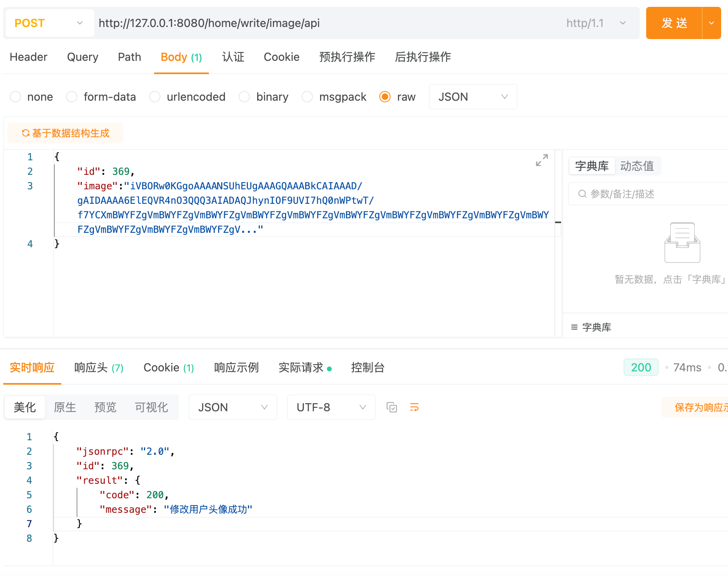Open the http/1.1 protocol dropdown
This screenshot has width=728, height=576.
click(596, 23)
